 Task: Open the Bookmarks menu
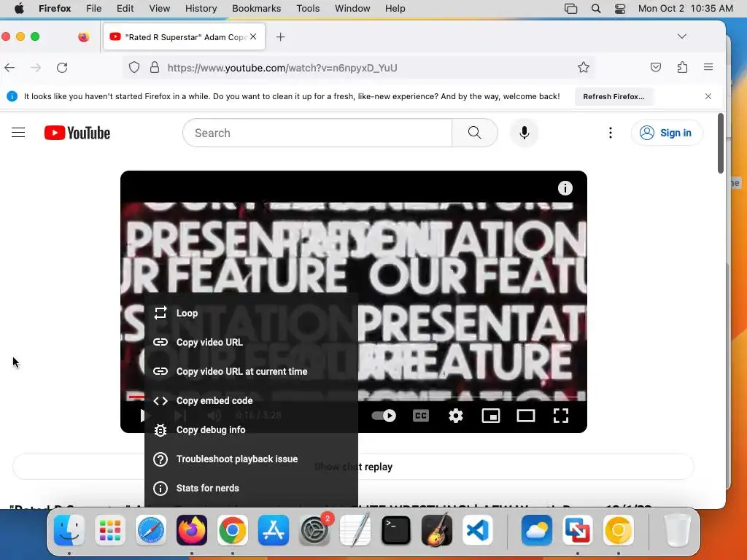tap(256, 9)
